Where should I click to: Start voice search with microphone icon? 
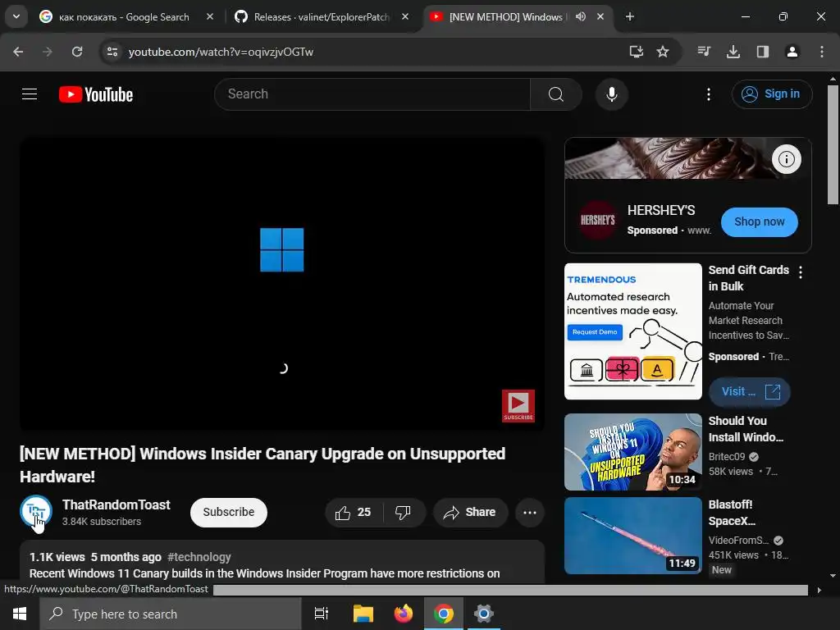(611, 94)
